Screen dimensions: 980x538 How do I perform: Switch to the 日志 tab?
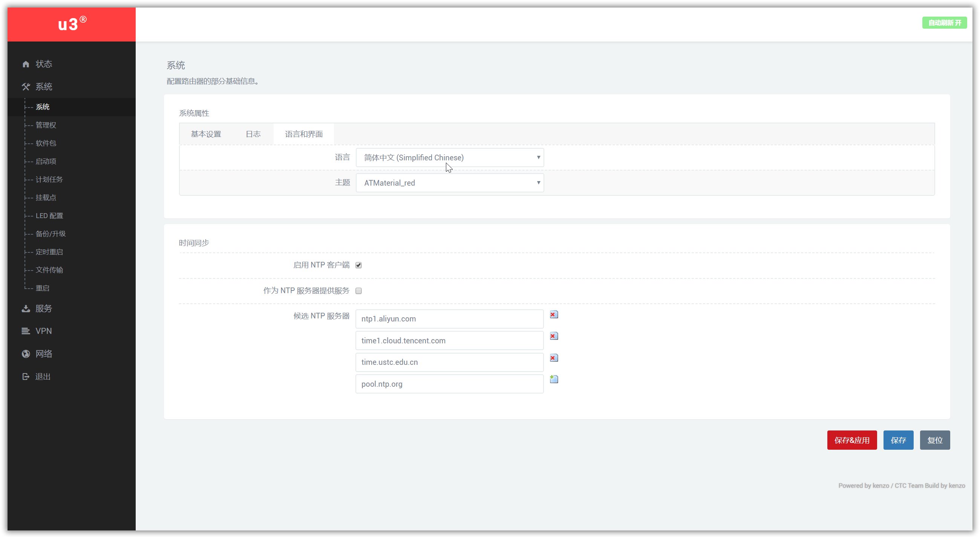253,134
